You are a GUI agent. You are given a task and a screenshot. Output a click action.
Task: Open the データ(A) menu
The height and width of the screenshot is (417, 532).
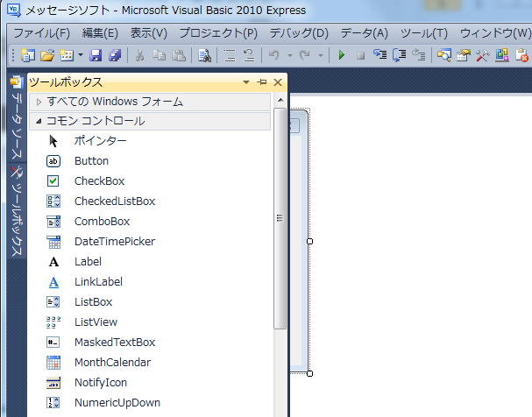365,33
